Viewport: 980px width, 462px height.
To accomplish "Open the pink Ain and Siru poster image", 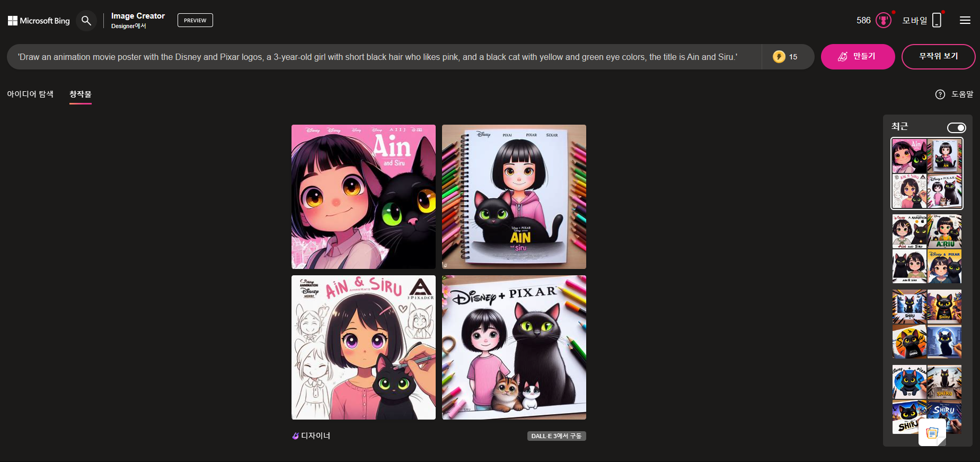I will coord(364,197).
